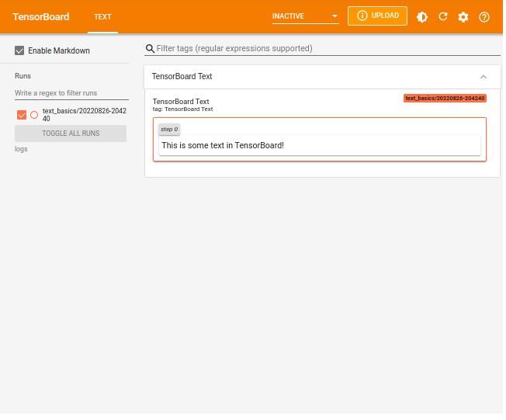This screenshot has width=506, height=420.
Task: Click the search magnifier icon beside tag filter
Action: [x=150, y=48]
